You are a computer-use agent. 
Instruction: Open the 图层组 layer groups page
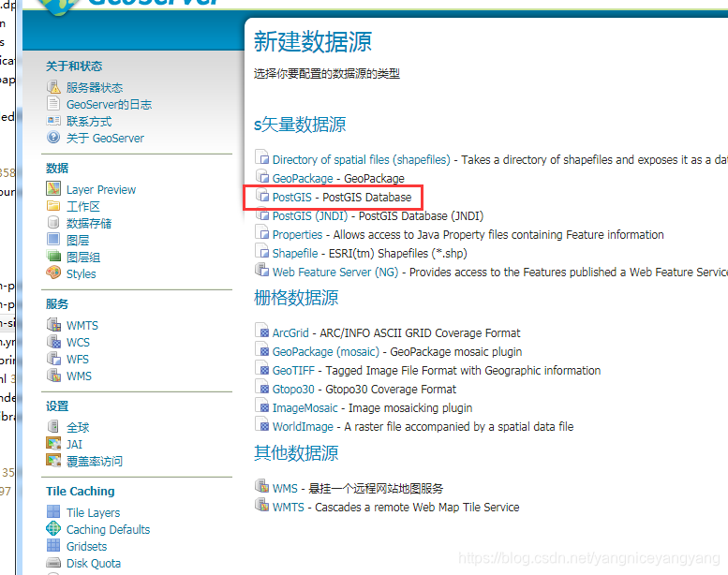coord(83,257)
